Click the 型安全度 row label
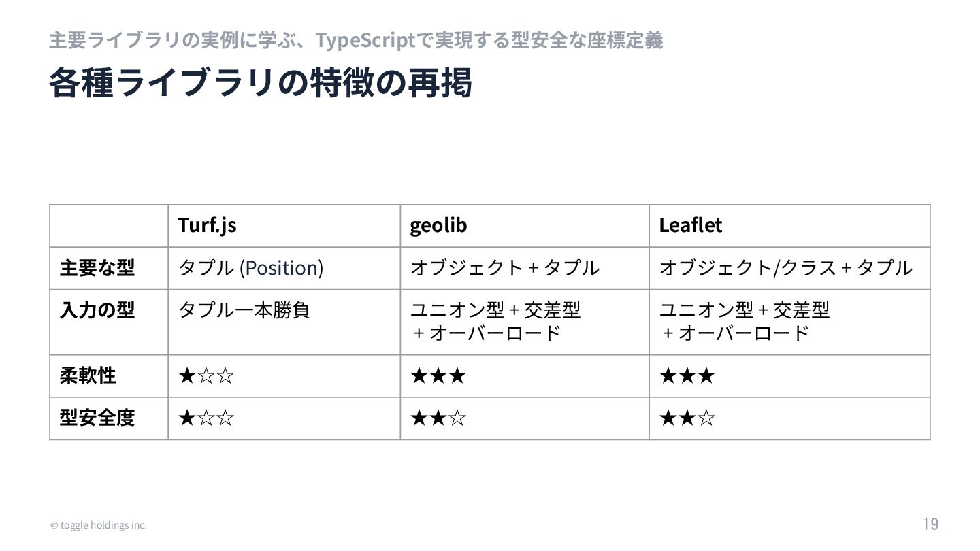Screen dimensions: 980x551 pyautogui.click(x=97, y=418)
